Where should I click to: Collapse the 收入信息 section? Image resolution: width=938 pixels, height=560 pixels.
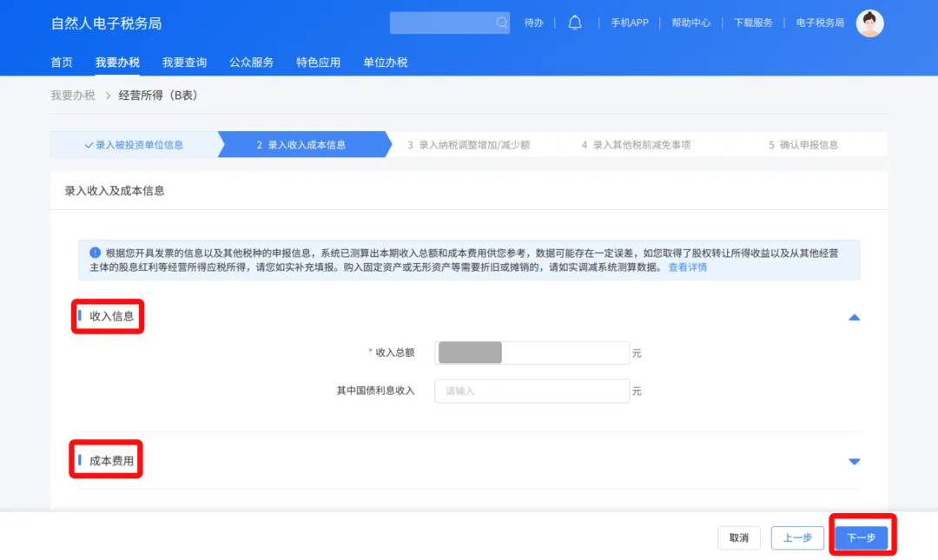tap(854, 317)
